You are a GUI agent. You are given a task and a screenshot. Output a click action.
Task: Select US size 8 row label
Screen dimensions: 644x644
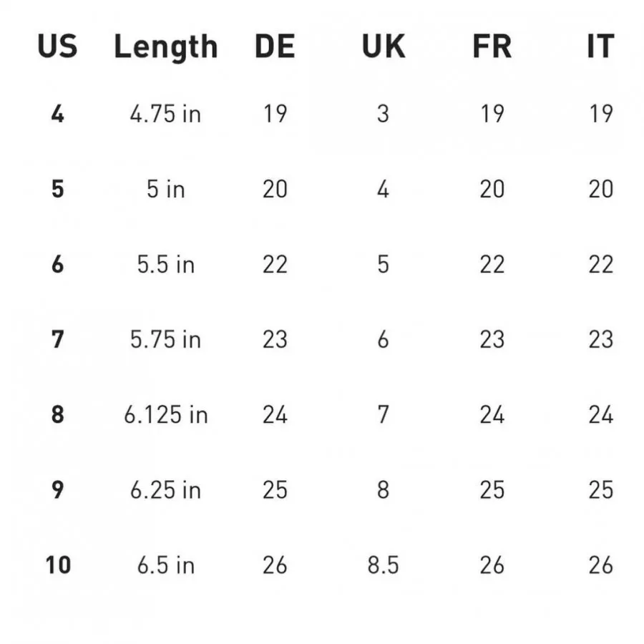tap(57, 414)
